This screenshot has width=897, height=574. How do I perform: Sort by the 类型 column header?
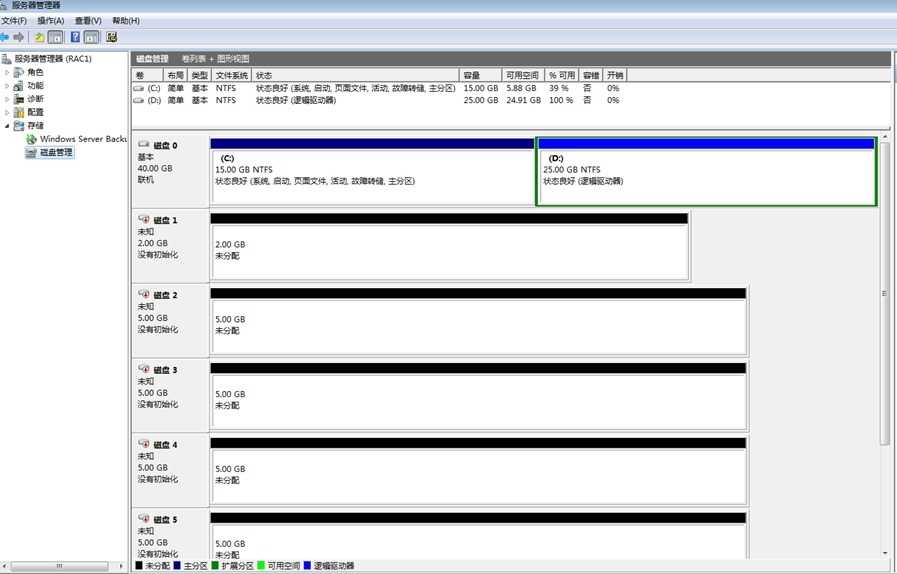pyautogui.click(x=199, y=76)
